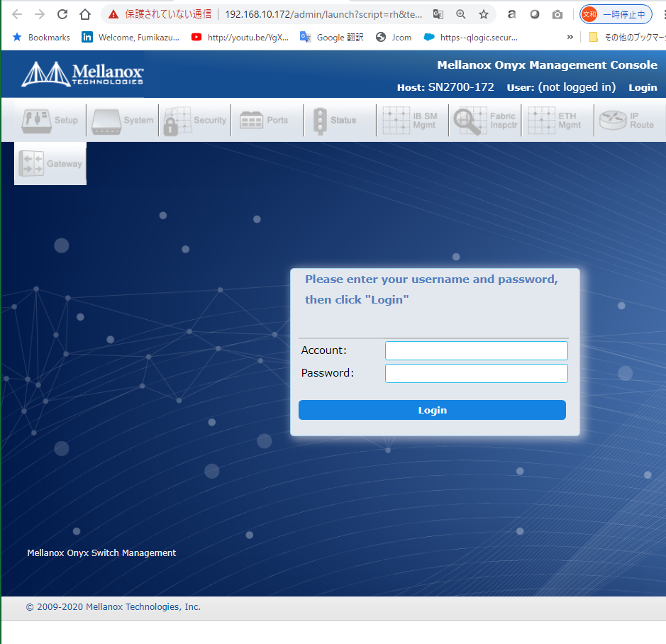This screenshot has width=666, height=644.
Task: Open the Bookmarks star shortcut
Action: [42, 38]
